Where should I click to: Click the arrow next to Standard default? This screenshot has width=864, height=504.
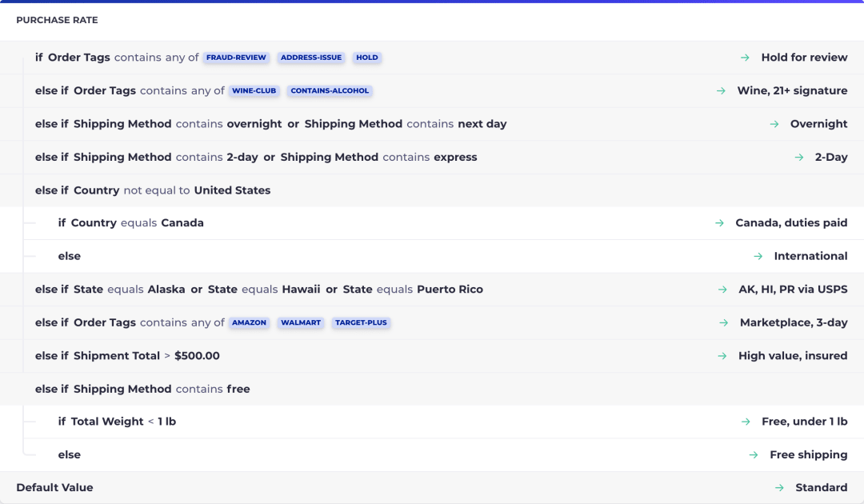(779, 487)
